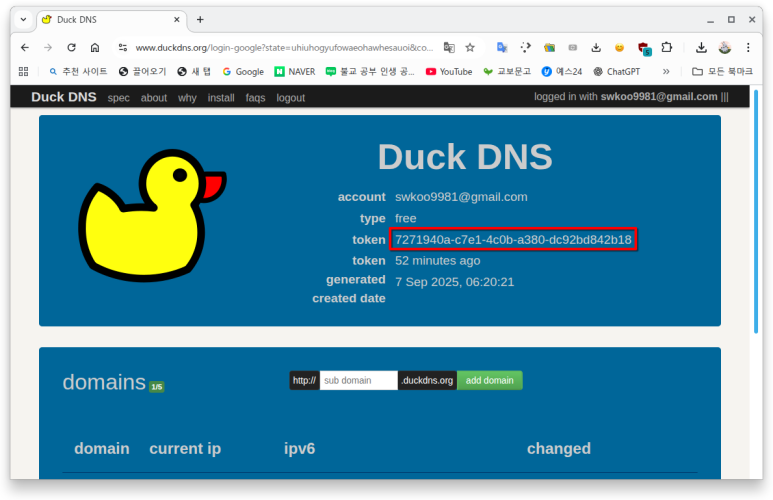
Task: Open the 새 탭 bookmark
Action: click(194, 71)
